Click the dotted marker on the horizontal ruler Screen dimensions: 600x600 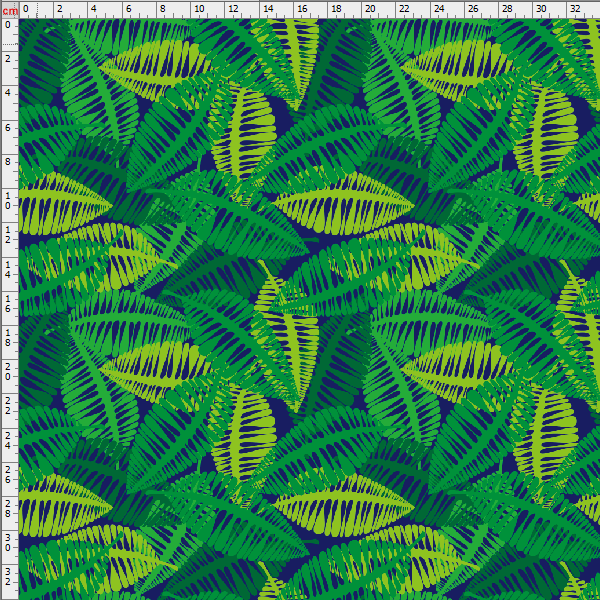point(37,10)
